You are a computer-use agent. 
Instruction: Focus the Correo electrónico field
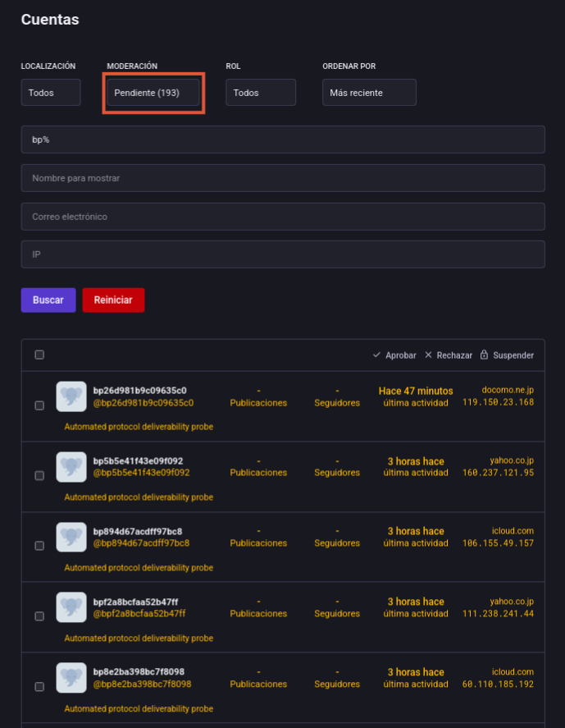click(x=283, y=217)
